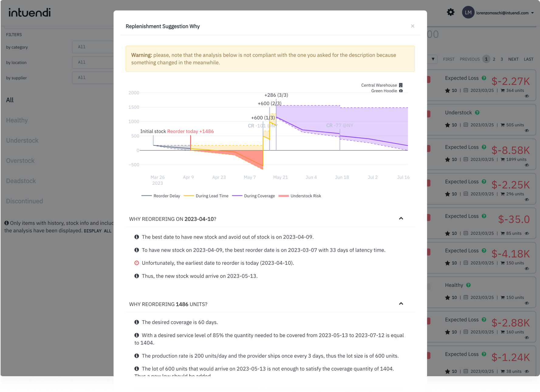Click help icon on the $-2.88K Expected Loss card

(x=484, y=320)
